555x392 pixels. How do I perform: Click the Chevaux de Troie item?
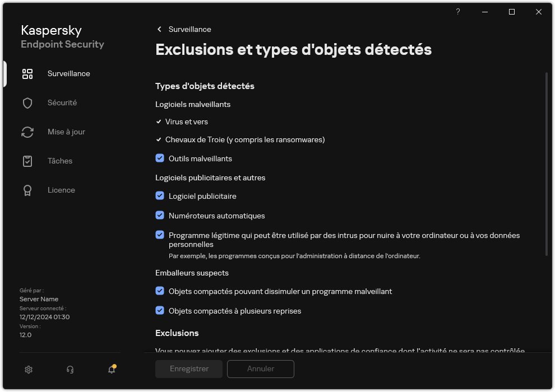pyautogui.click(x=245, y=139)
